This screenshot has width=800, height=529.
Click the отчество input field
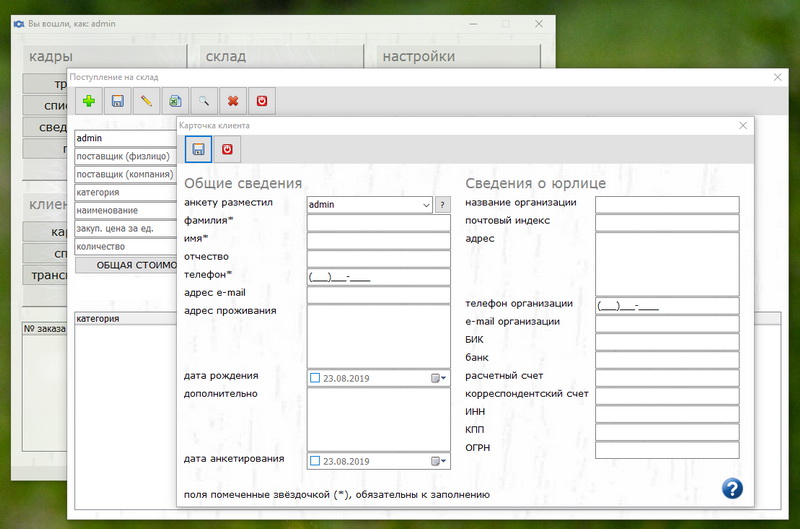(379, 259)
